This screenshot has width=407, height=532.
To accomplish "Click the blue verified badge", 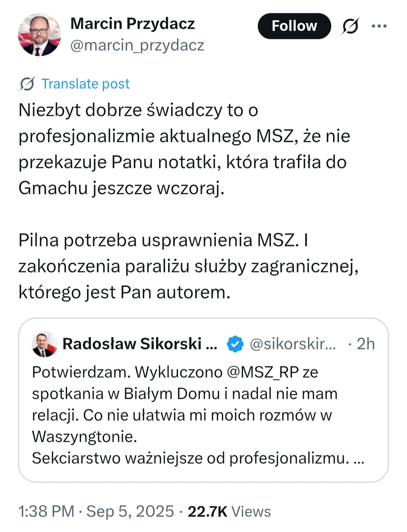I will point(235,344).
